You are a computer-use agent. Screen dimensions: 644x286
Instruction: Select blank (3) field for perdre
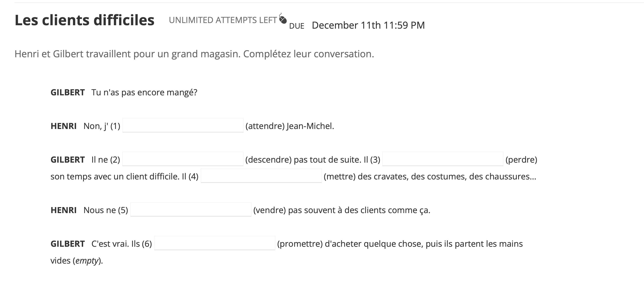point(443,159)
